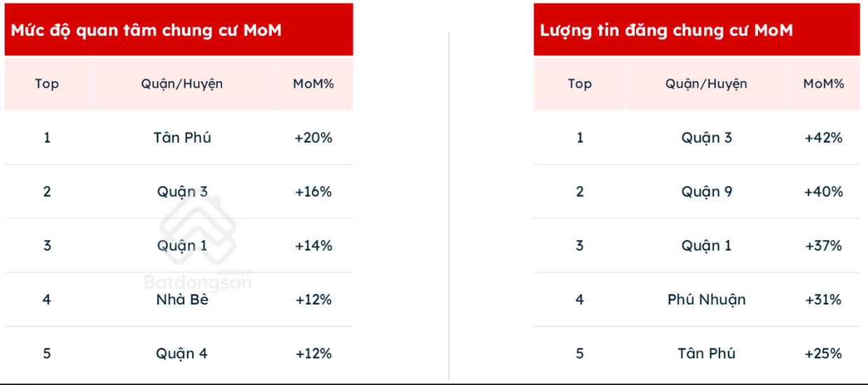The image size is (868, 385).
Task: Click the +37% MoM value
Action: (823, 246)
